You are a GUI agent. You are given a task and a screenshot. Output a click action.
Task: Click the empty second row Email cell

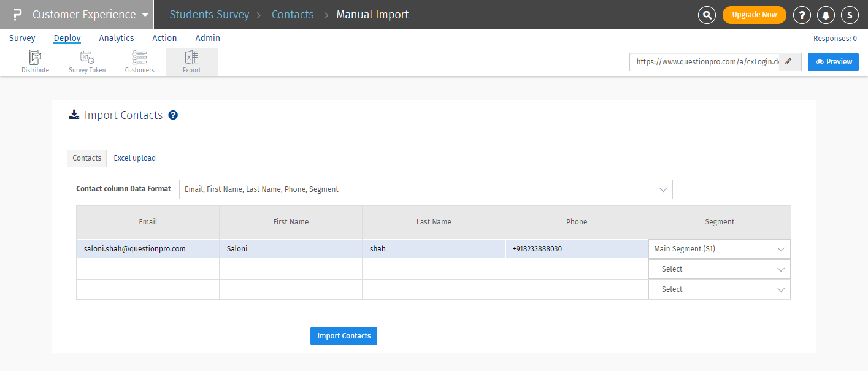(x=148, y=269)
